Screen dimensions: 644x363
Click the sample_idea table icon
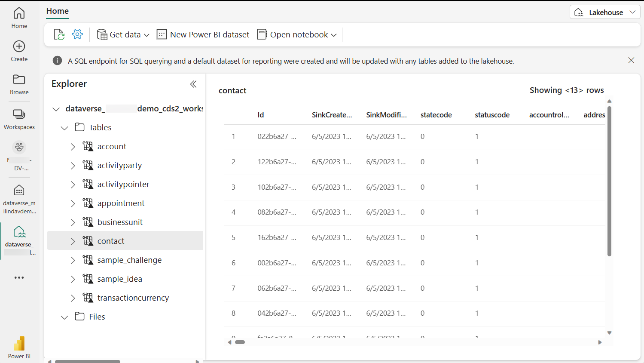88,279
